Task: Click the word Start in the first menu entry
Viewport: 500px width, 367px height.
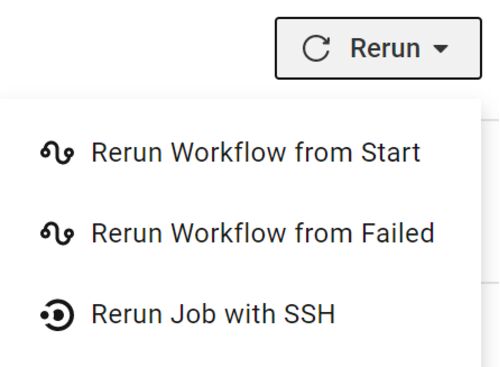Action: [391, 153]
